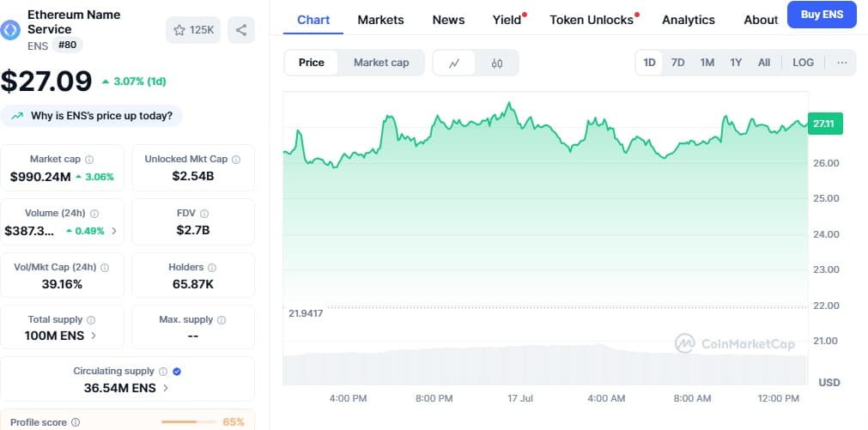Open the Markets tab

pyautogui.click(x=381, y=20)
